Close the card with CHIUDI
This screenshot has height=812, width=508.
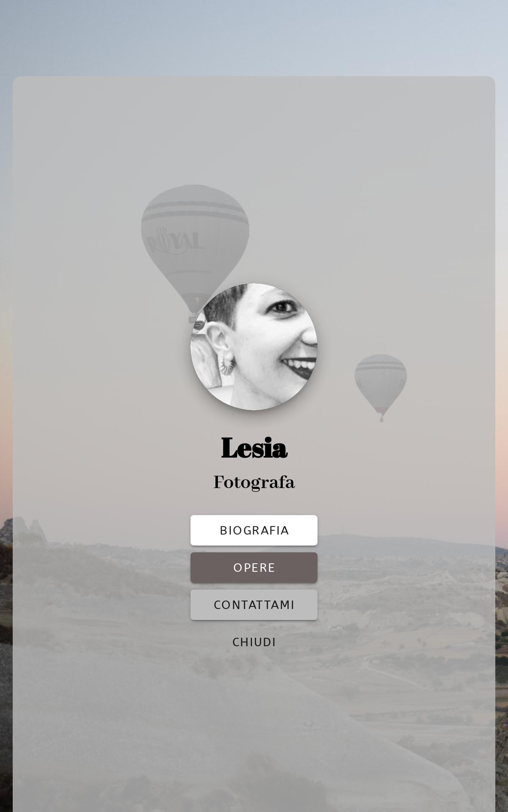(254, 642)
